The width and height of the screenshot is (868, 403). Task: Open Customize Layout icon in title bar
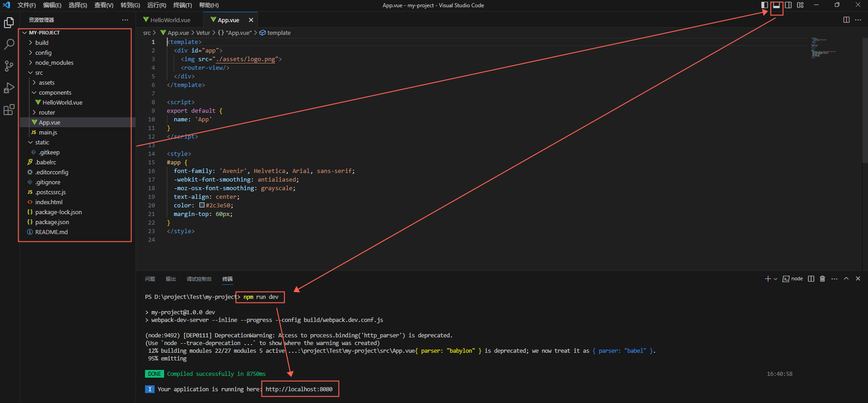(x=800, y=5)
